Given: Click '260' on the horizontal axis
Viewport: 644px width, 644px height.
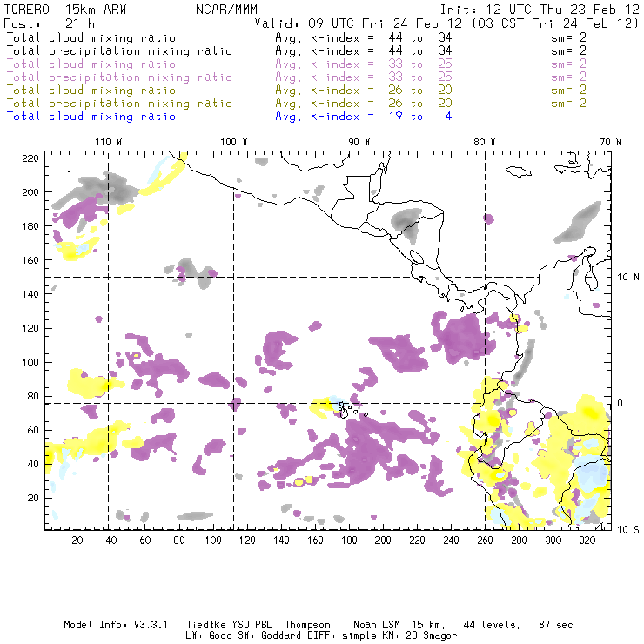Looking at the screenshot, I should point(485,540).
